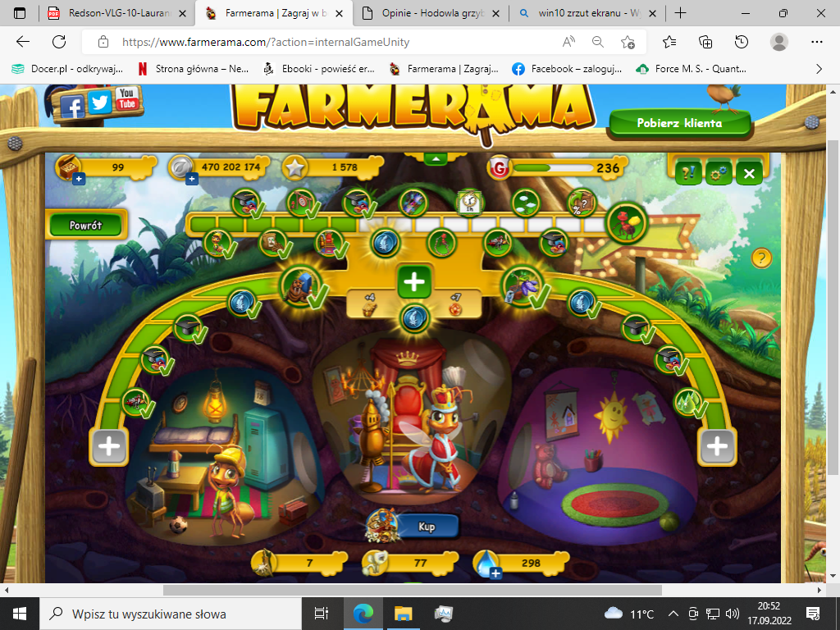Viewport: 840px width, 630px height.
Task: Open the game help '?!' button
Action: tap(688, 173)
